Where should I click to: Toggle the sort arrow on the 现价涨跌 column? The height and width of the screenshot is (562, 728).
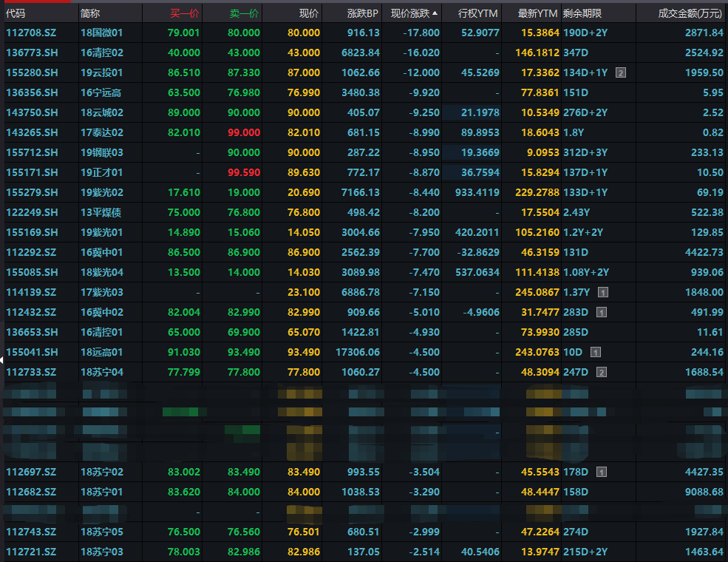[435, 13]
